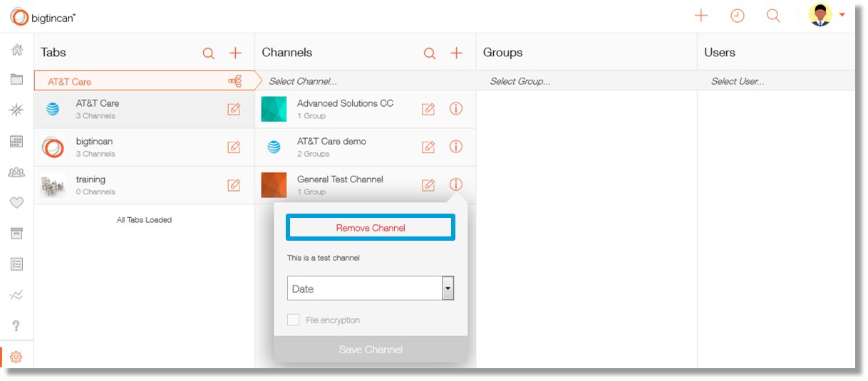The image size is (868, 381).
Task: Edit the General Test Channel
Action: 428,185
